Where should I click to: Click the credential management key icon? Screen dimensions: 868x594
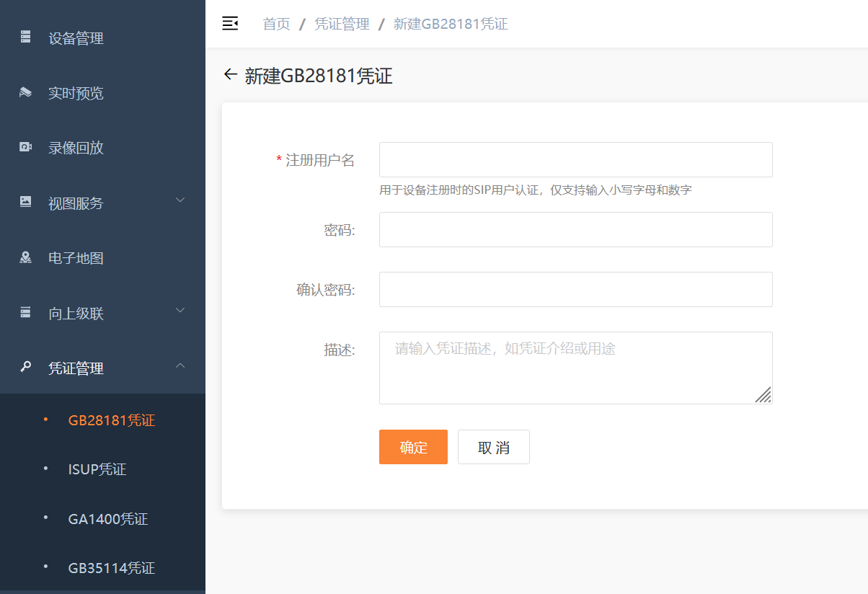coord(26,367)
